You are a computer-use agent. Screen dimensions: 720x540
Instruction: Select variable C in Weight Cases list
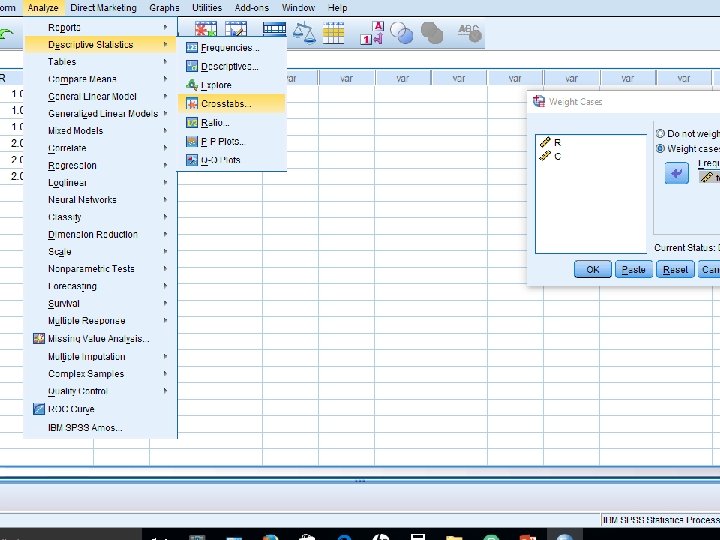click(557, 156)
